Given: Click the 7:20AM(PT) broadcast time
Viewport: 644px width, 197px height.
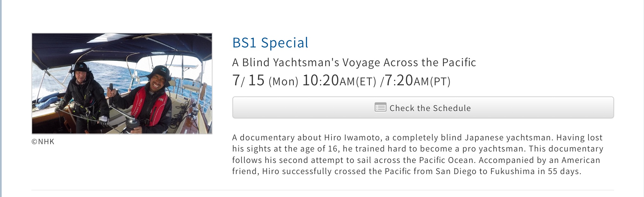Looking at the screenshot, I should (x=418, y=81).
